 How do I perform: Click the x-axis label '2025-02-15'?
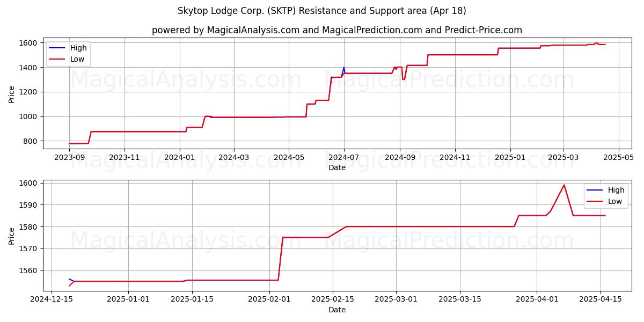pyautogui.click(x=333, y=299)
